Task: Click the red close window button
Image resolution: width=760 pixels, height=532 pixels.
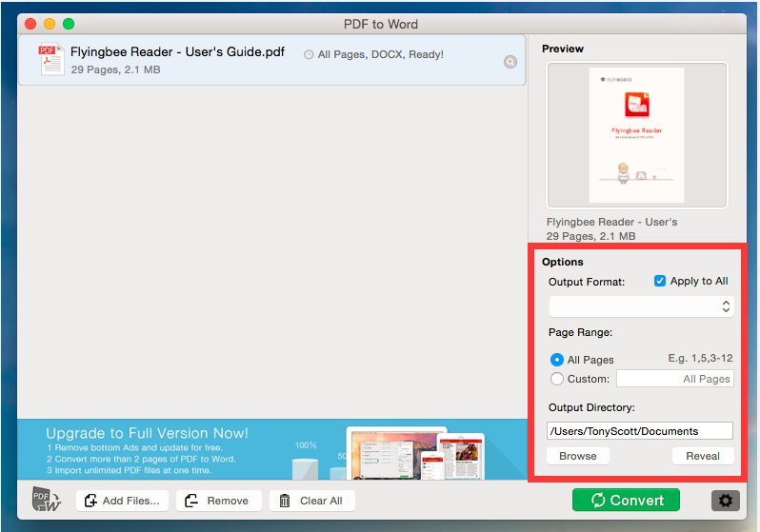Action: click(30, 24)
